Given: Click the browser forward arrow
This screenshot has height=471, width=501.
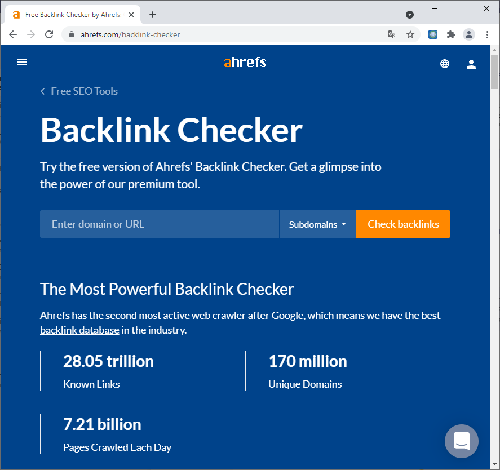Looking at the screenshot, I should [x=31, y=34].
